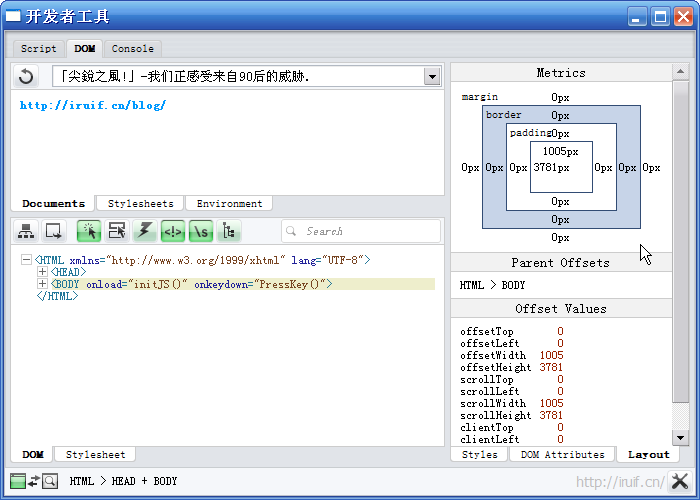
Task: Expand the HEAD node in DOM tree
Action: pos(42,272)
